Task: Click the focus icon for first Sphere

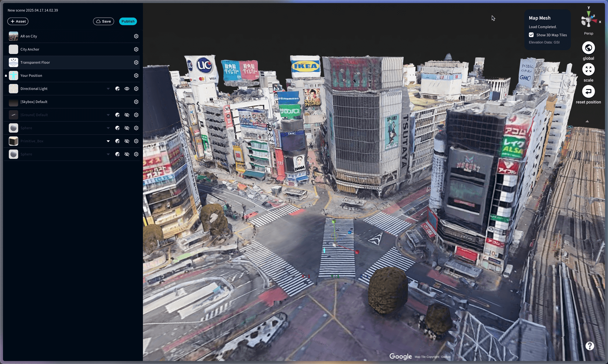Action: [117, 128]
